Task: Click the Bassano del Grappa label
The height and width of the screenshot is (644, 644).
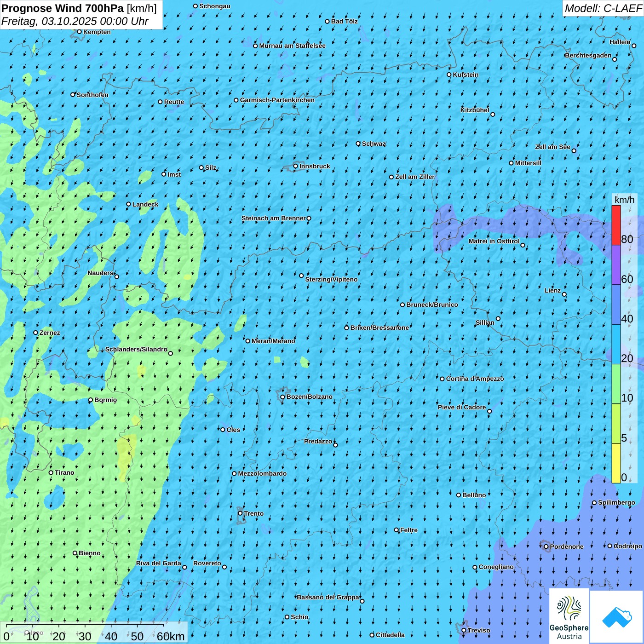Action: [x=328, y=597]
